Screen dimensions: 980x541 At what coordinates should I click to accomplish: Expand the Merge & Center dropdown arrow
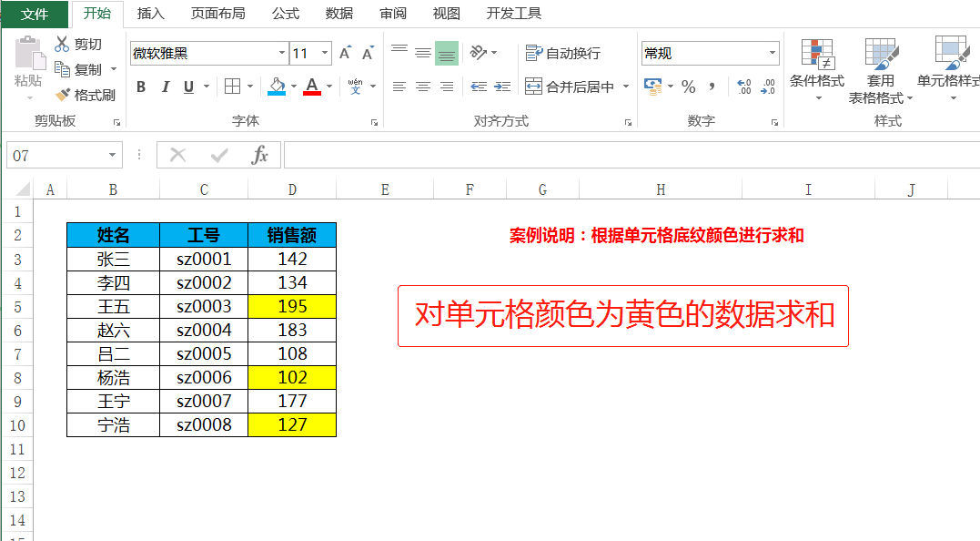pos(626,87)
